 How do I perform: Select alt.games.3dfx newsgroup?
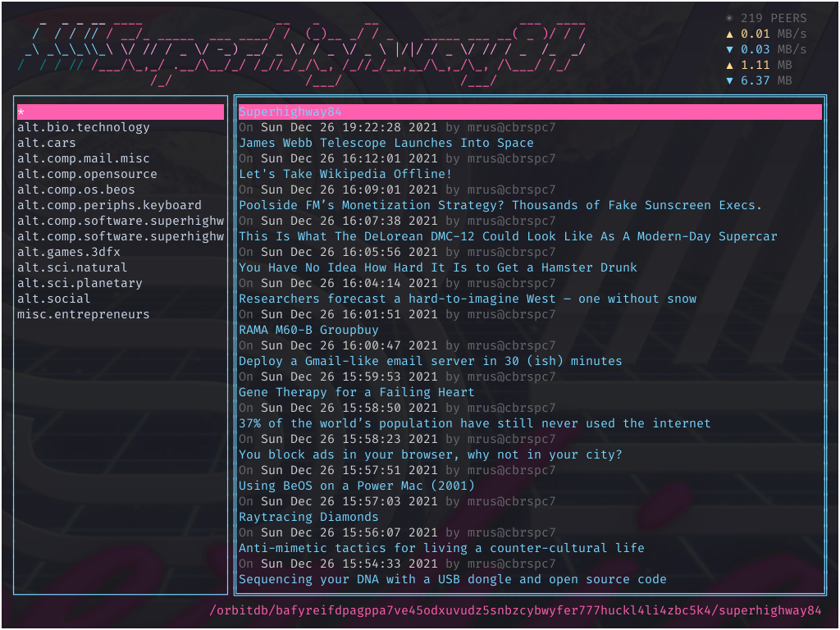click(x=69, y=252)
